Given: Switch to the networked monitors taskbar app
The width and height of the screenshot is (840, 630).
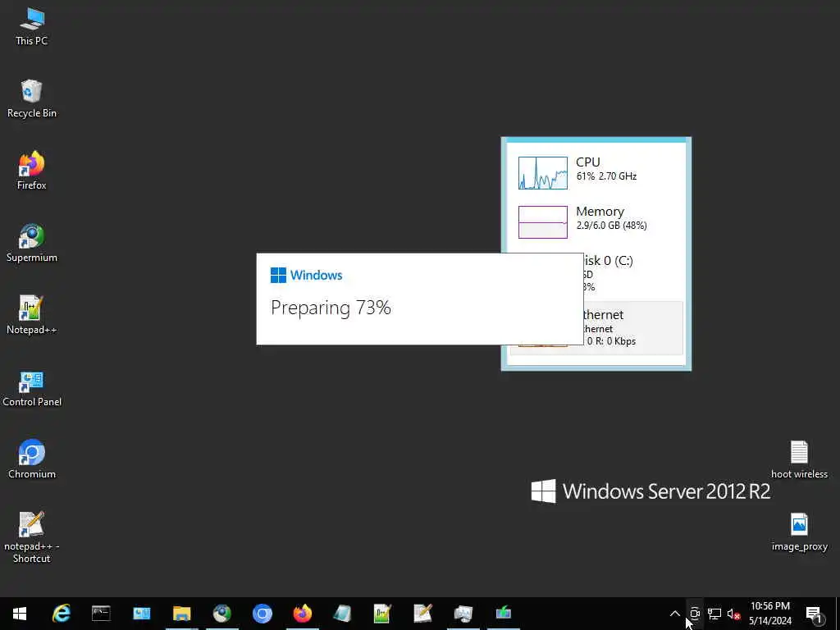Looking at the screenshot, I should 463,614.
